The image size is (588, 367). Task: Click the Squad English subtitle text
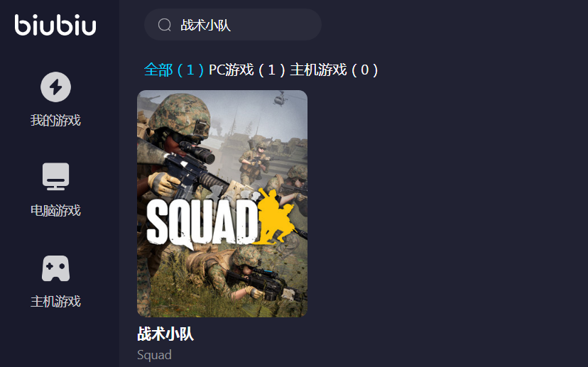pos(155,355)
